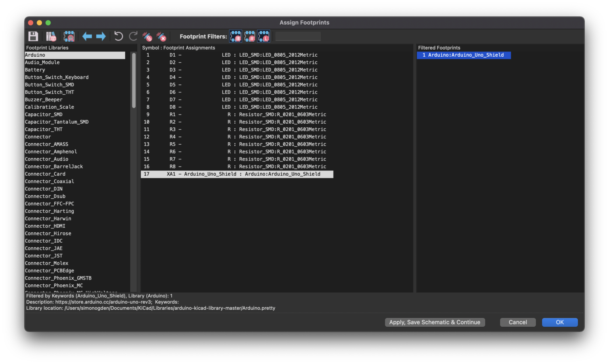Toggle filter by library
Screen dimensions: 609x364
coord(264,36)
